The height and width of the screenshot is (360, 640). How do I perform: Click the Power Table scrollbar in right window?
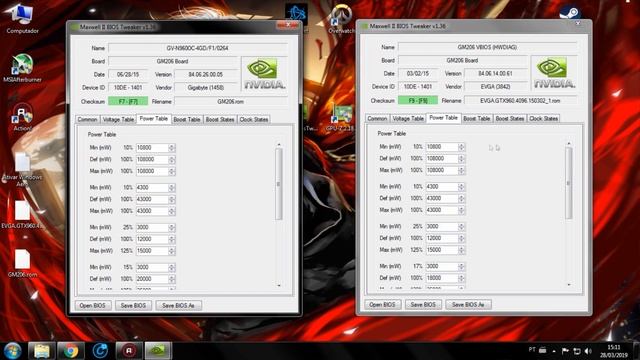click(569, 183)
